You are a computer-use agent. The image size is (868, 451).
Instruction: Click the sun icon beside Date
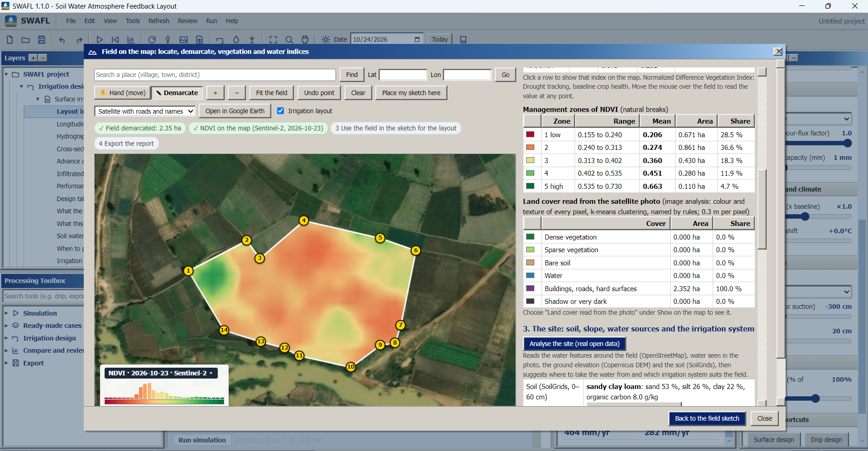coord(326,39)
